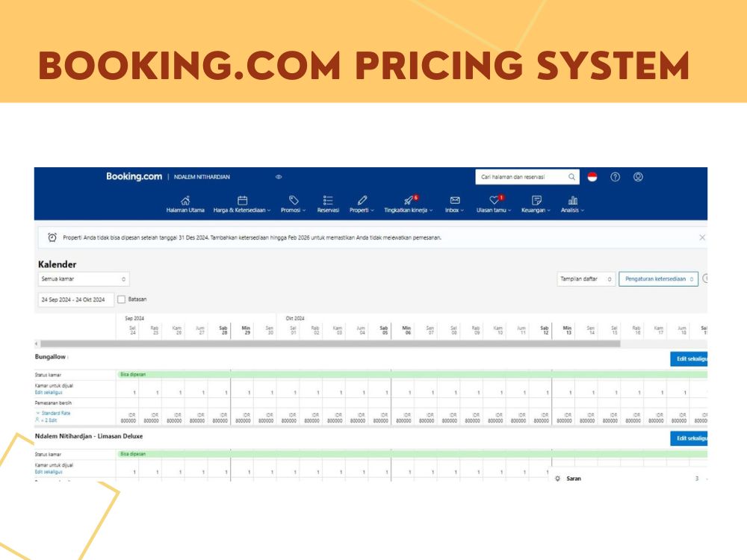This screenshot has height=560, width=747.
Task: Click the Analisis menu label
Action: point(570,210)
